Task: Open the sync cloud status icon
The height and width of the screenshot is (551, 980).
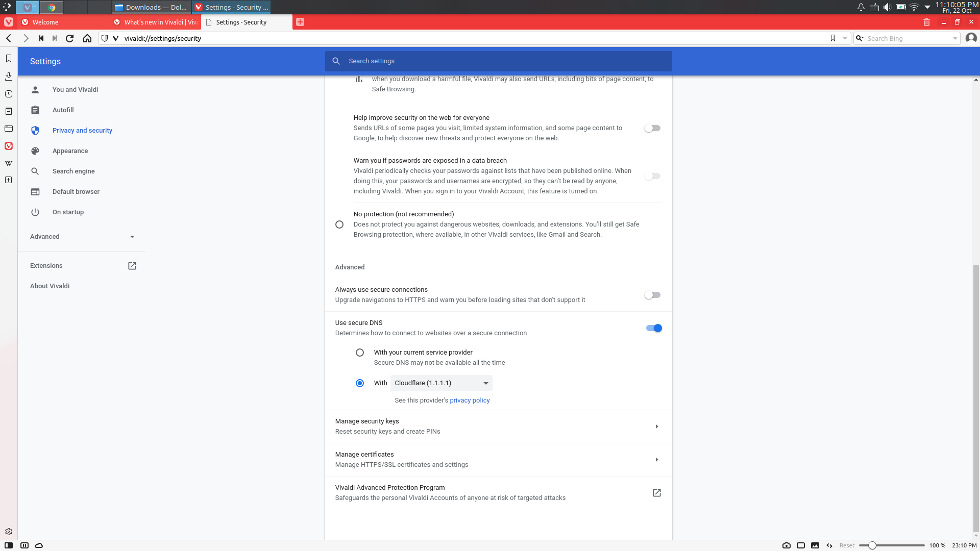Action: click(39, 545)
